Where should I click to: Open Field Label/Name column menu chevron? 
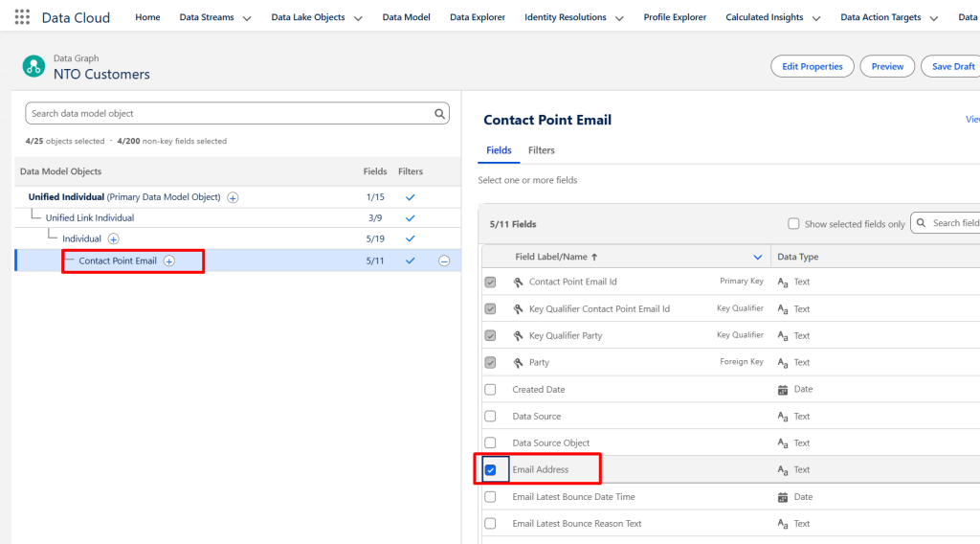click(x=758, y=257)
